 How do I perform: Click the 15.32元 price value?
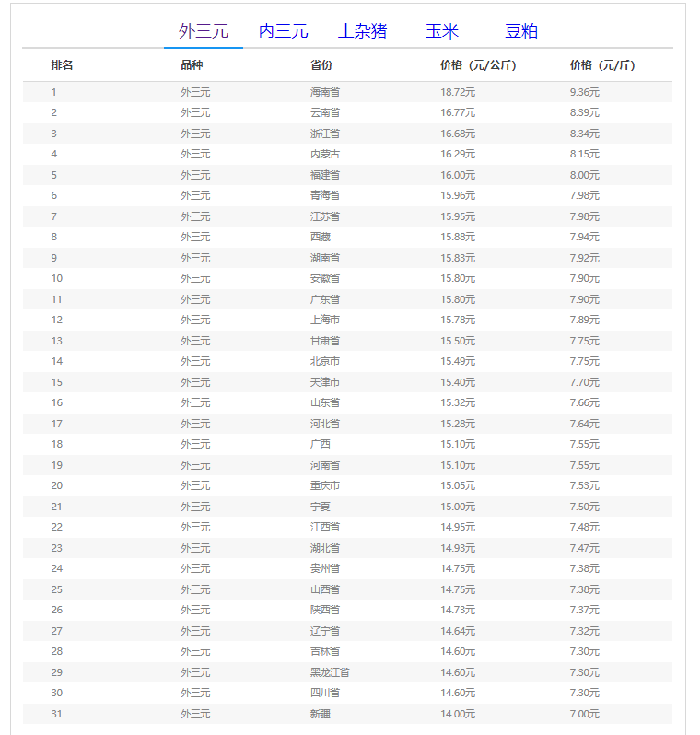(x=458, y=402)
